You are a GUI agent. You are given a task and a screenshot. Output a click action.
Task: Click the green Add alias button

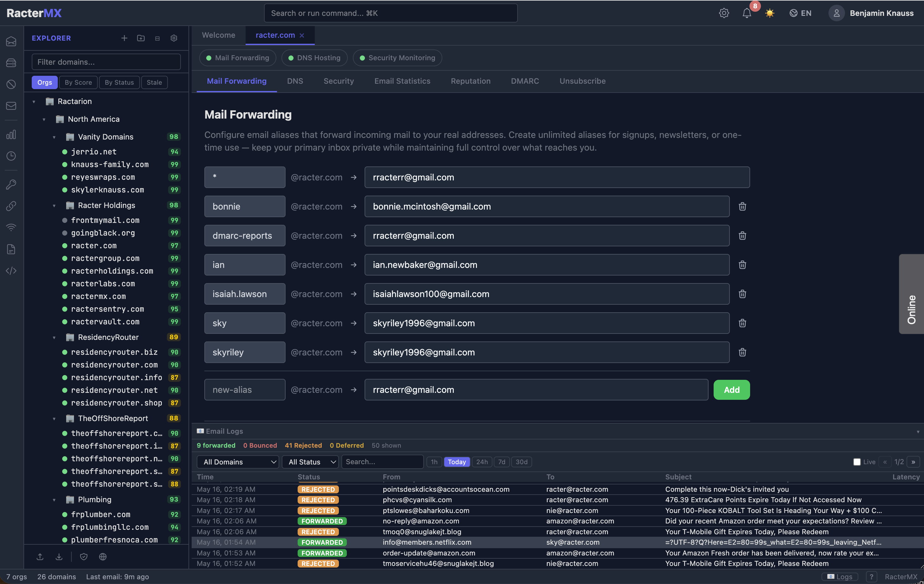click(x=731, y=390)
